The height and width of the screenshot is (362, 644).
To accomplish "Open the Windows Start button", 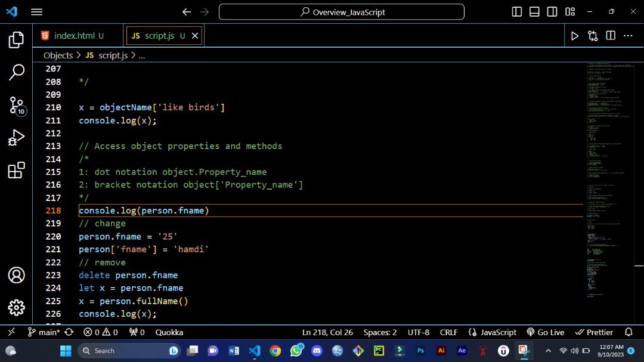I will point(66,351).
